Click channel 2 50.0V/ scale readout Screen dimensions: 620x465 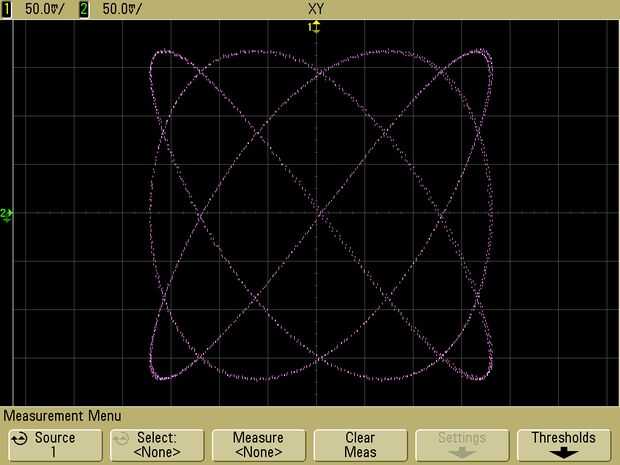click(x=121, y=9)
